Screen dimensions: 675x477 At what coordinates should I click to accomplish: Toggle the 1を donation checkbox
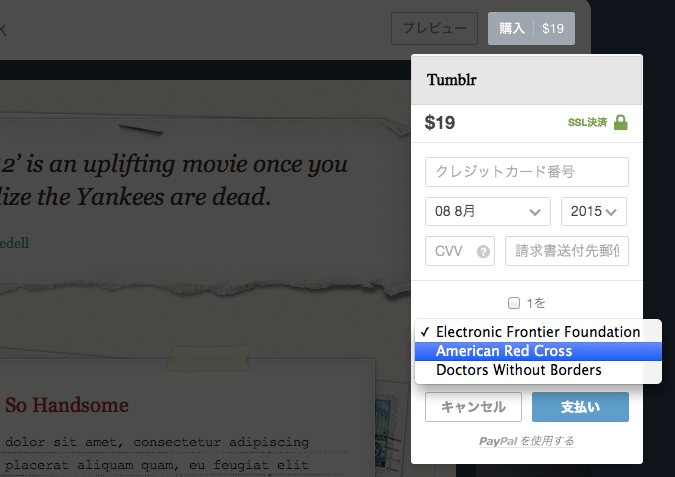pos(514,303)
